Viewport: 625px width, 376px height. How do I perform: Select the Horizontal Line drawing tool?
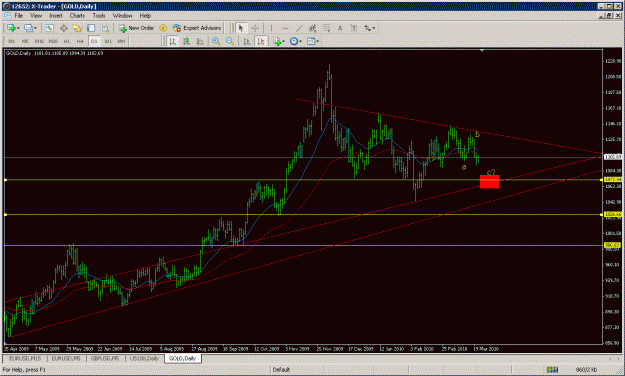point(285,28)
